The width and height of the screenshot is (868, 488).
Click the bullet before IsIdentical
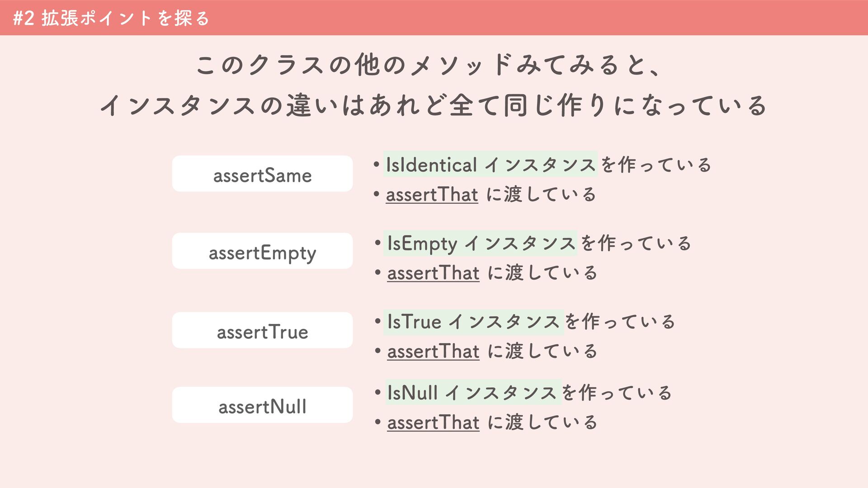click(x=376, y=164)
